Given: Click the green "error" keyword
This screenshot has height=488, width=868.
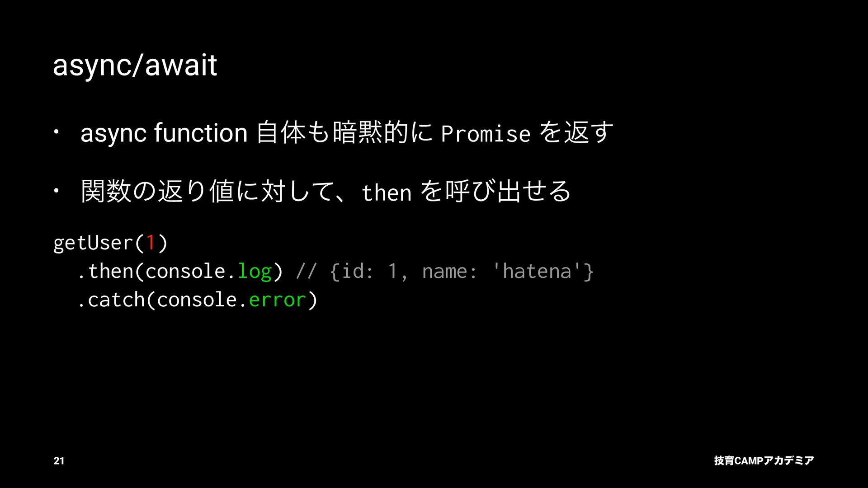Looking at the screenshot, I should [x=277, y=300].
